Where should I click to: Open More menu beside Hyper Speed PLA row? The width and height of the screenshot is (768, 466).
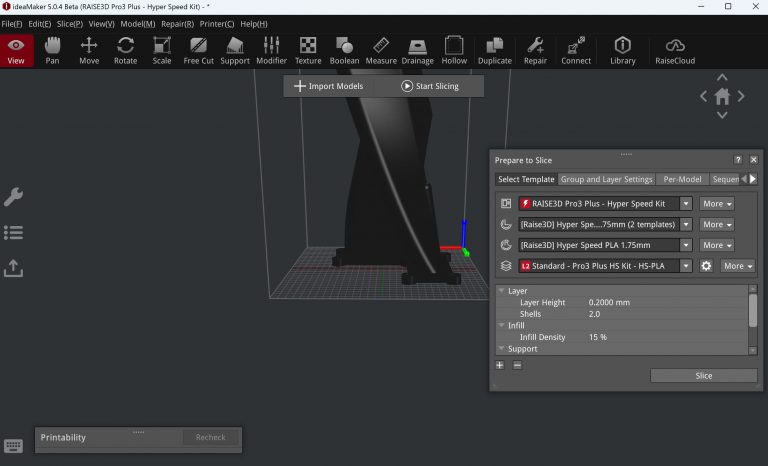tap(717, 245)
